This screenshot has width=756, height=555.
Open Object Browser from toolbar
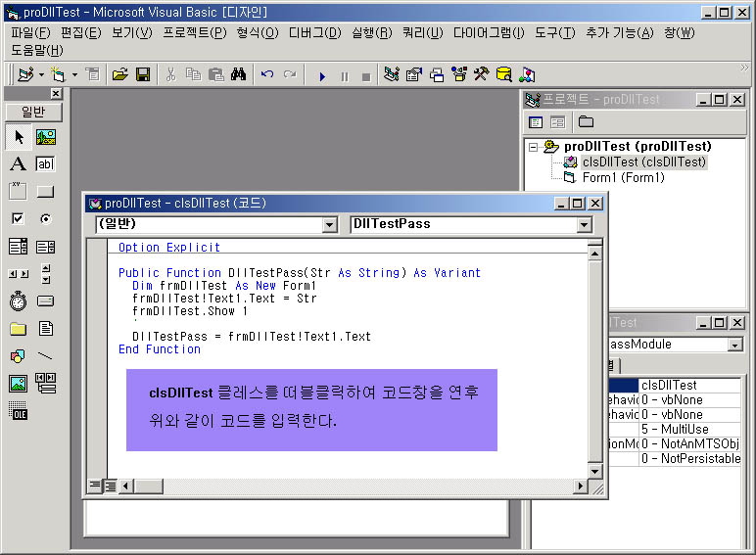459,74
